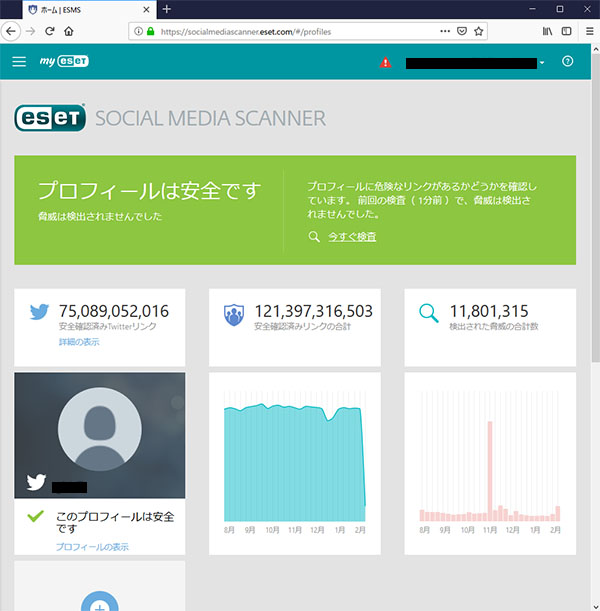Bookmark this page with star icon
600x611 pixels.
478,31
